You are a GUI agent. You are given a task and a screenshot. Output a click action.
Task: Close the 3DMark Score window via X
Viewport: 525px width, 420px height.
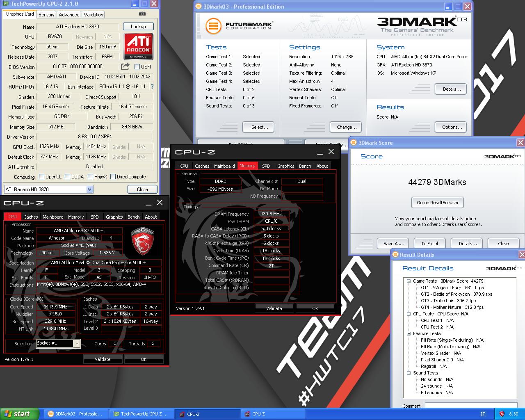(520, 143)
